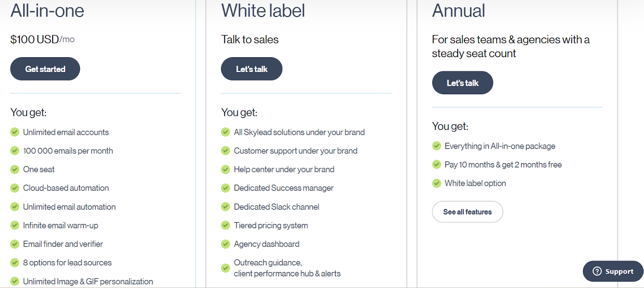Click Let's talk in the Annual column
644x288 pixels.
462,83
